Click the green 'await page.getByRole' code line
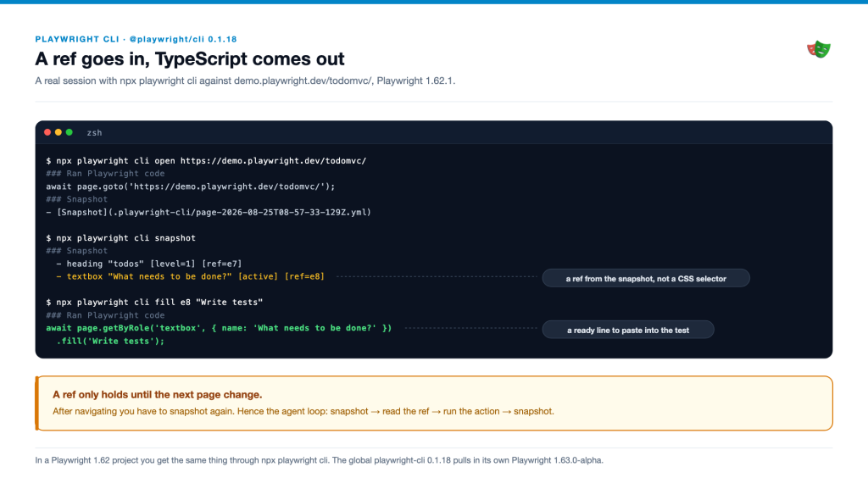 pos(219,328)
